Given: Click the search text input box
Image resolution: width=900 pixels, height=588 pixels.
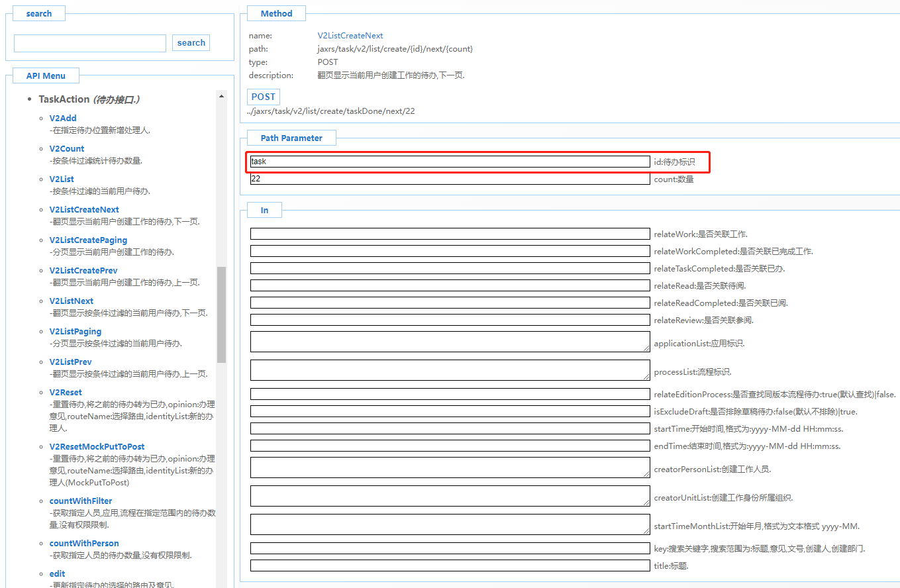Looking at the screenshot, I should 90,44.
